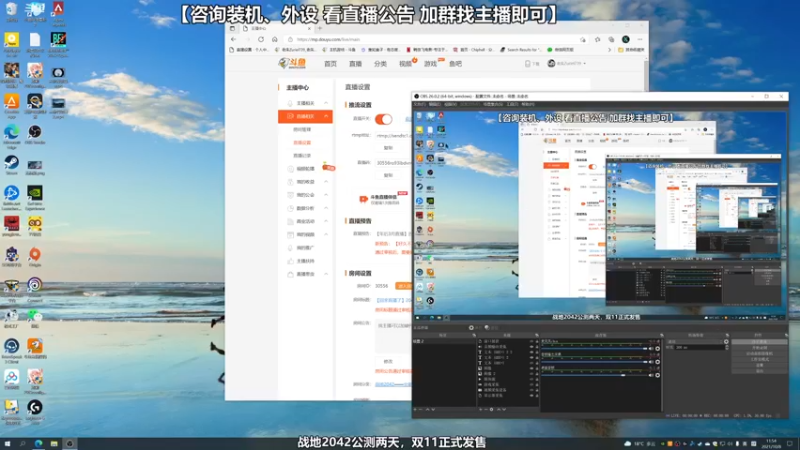Add a scene with OBS scenes plus

[x=415, y=409]
